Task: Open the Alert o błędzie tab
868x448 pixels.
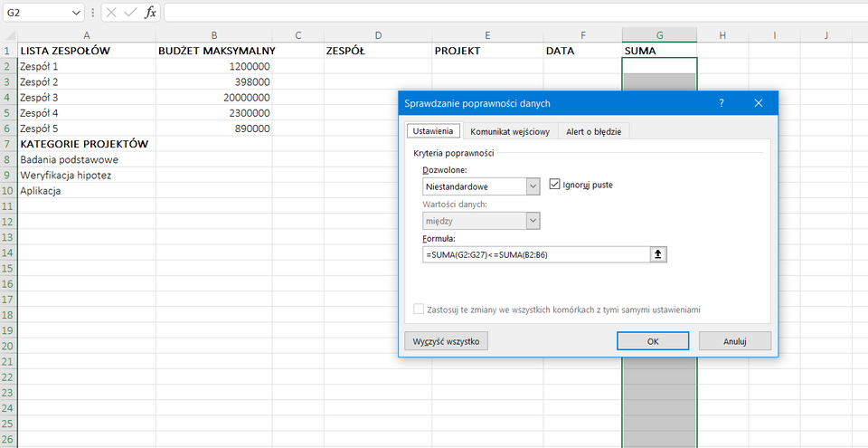Action: (x=593, y=131)
